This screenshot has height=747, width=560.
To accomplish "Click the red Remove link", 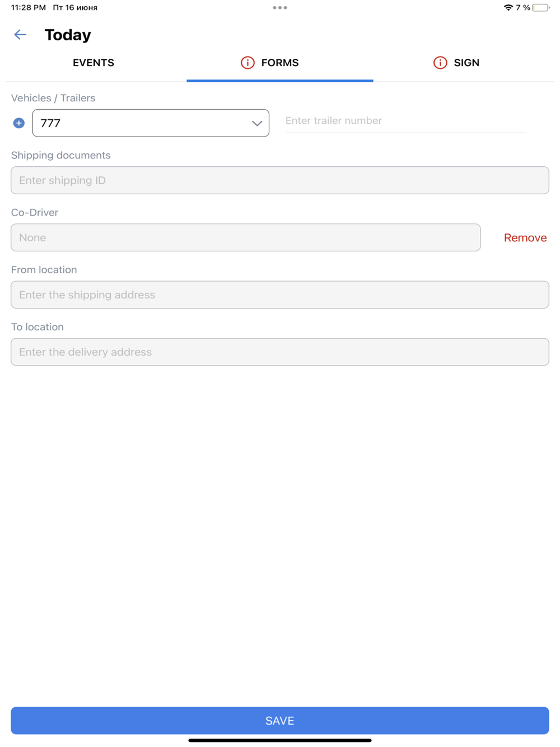I will pyautogui.click(x=525, y=238).
